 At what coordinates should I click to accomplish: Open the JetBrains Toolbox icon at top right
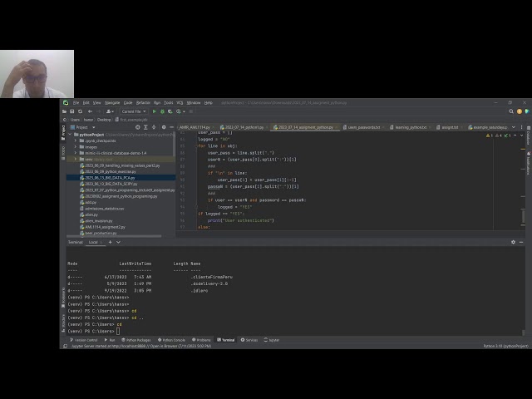527,111
